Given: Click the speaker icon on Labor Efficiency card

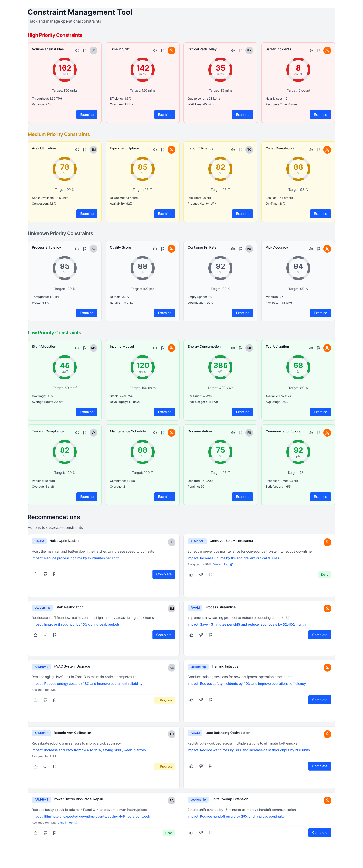Looking at the screenshot, I should coord(233,150).
